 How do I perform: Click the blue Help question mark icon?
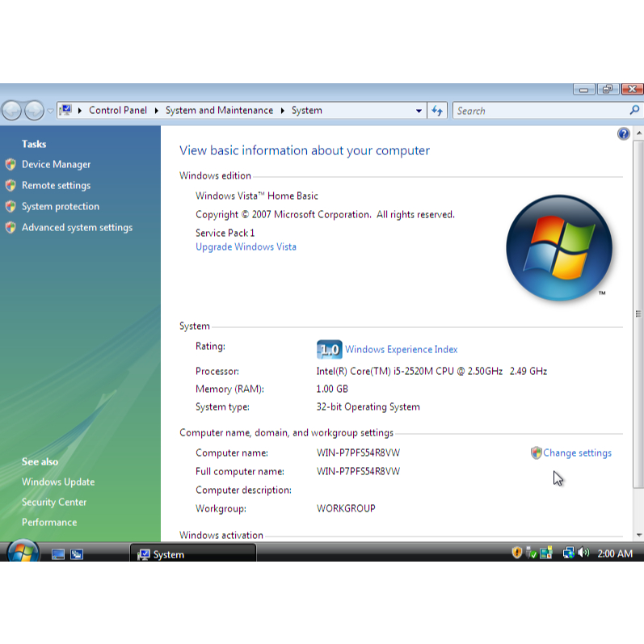point(624,134)
